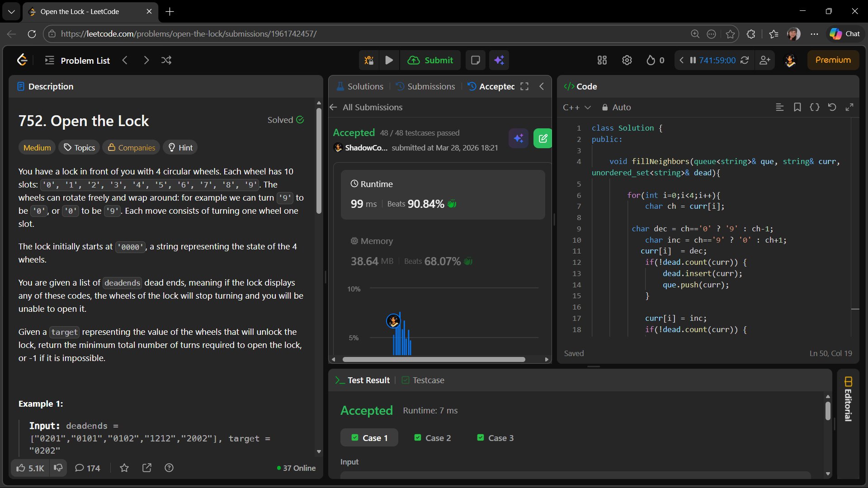Select the Case 3 test case
Viewport: 868px width, 488px height.
tap(495, 438)
